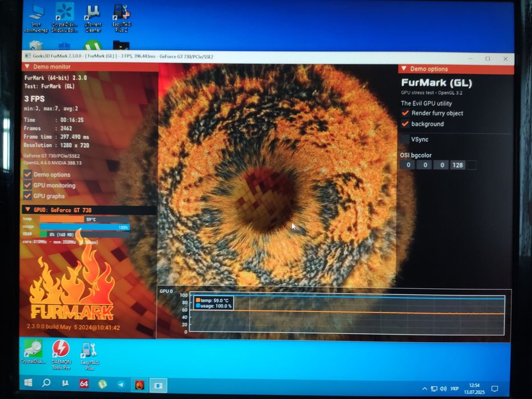This screenshot has height=399, width=532.
Task: Click the GPU 0 graph legend temp: 59.0 °C
Action: [x=212, y=300]
